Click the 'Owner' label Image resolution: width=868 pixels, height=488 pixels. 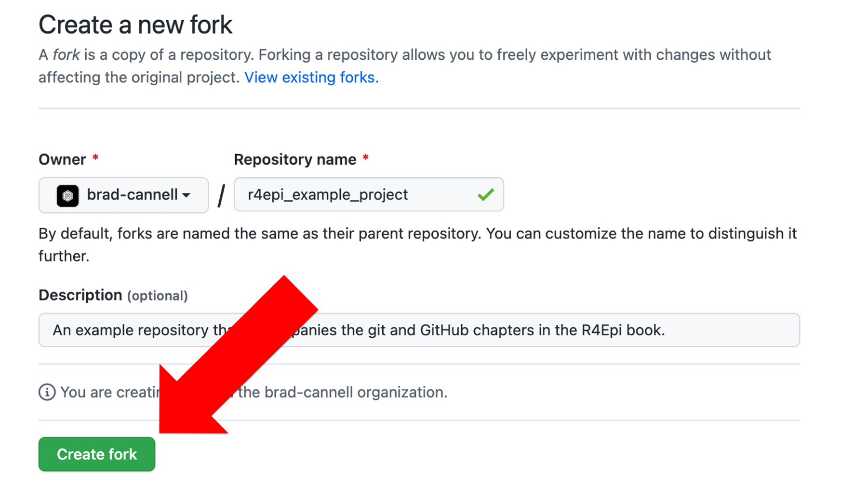coord(62,159)
